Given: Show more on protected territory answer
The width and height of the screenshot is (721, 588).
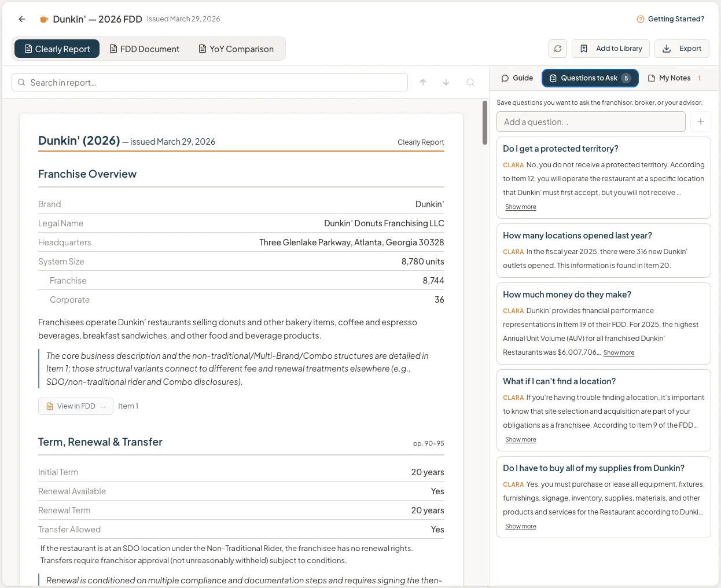Looking at the screenshot, I should [x=521, y=207].
